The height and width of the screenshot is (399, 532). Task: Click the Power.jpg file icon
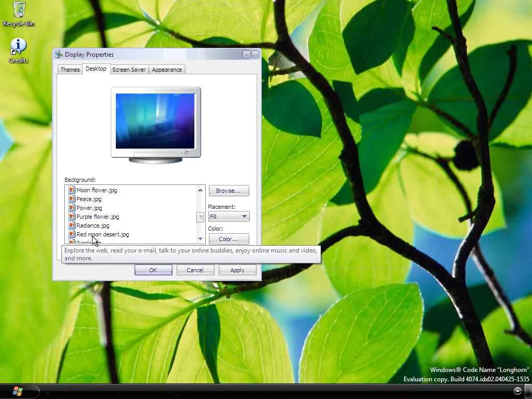point(72,208)
